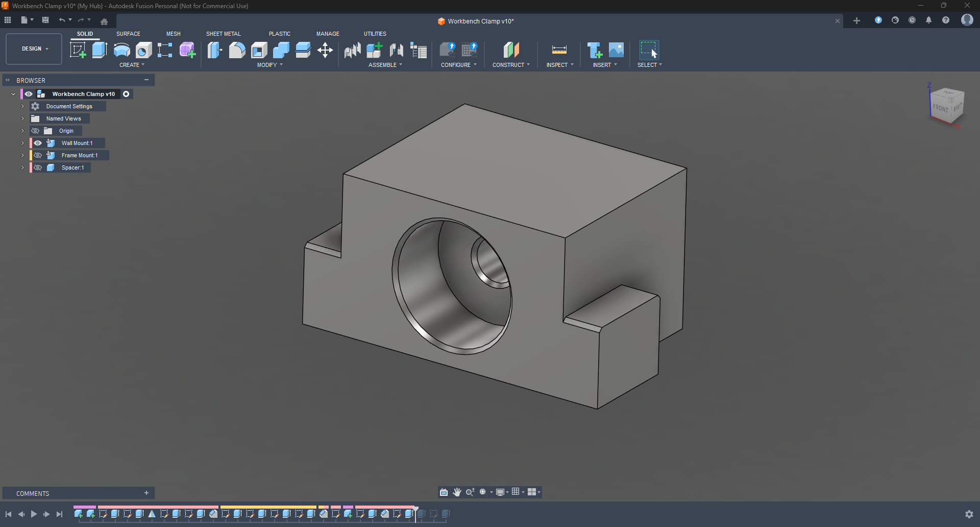The height and width of the screenshot is (527, 980).
Task: Choose the Fillet tool icon
Action: coord(237,50)
